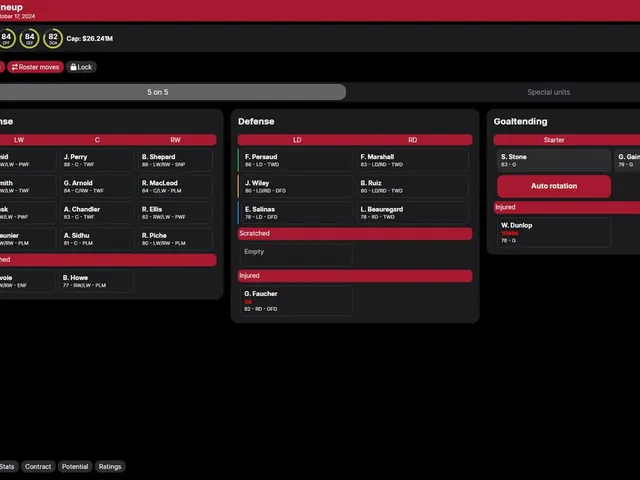Click the Injured header in Goaltending panel
640x480 pixels.
567,207
